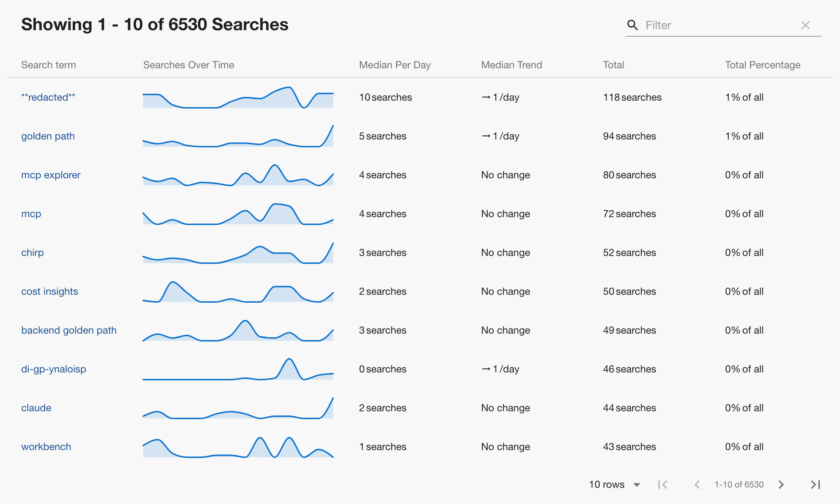The width and height of the screenshot is (840, 504).
Task: Click the **redacted** row sparkline chart
Action: click(x=238, y=97)
